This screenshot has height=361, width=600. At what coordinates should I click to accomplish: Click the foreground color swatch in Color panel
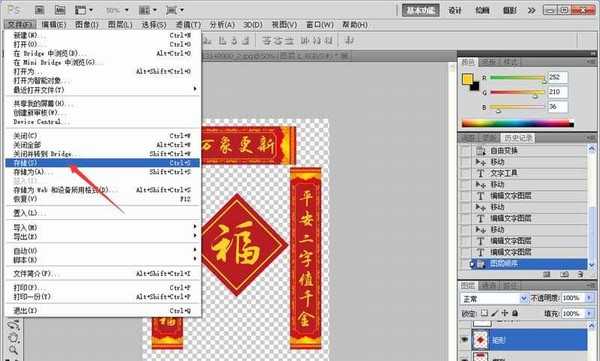[467, 79]
